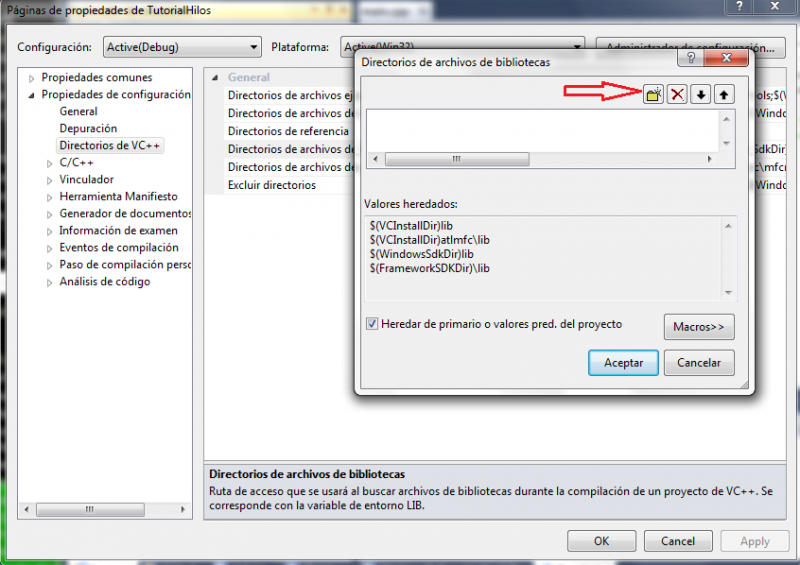Open the Plataforma dropdown
This screenshot has width=800, height=565.
462,47
